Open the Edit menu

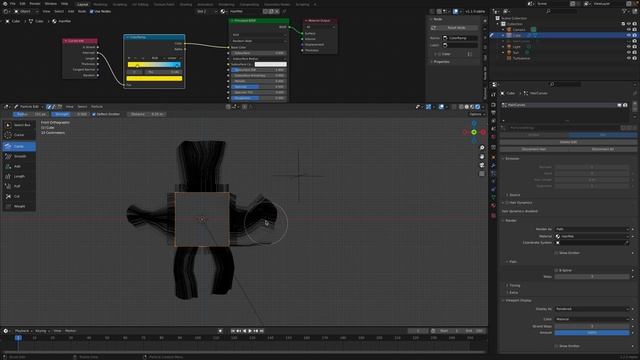coord(22,4)
